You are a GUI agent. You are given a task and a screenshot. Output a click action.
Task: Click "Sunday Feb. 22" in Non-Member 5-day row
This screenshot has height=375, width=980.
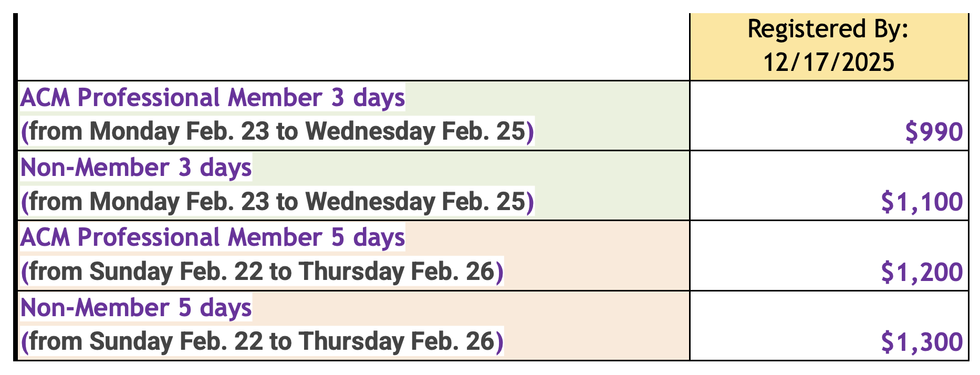(176, 341)
